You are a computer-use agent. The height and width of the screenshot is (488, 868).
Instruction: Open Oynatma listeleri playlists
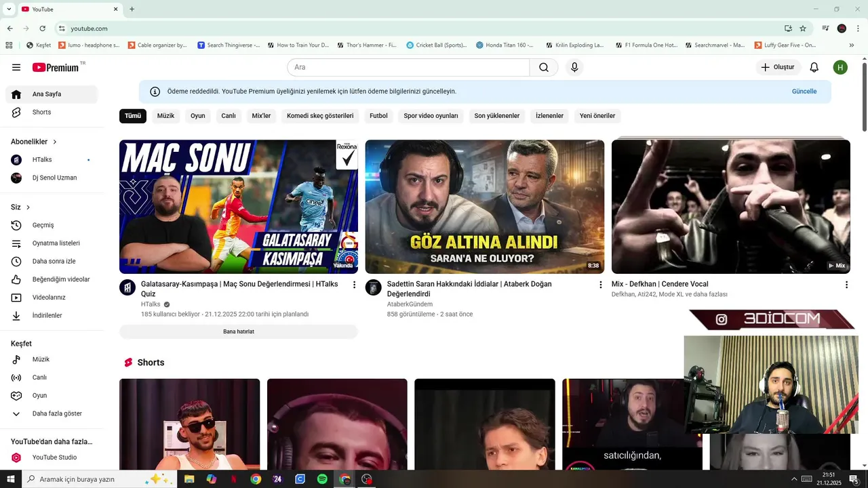(52, 243)
